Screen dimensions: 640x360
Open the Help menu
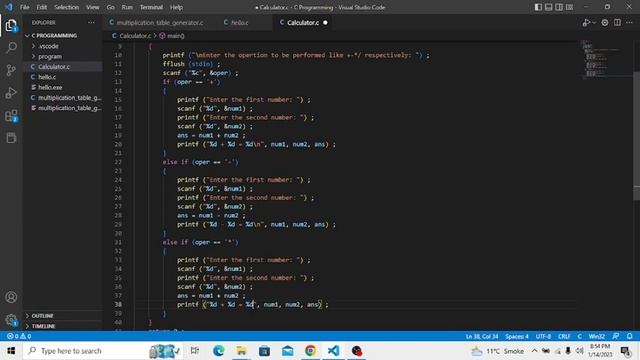176,7
